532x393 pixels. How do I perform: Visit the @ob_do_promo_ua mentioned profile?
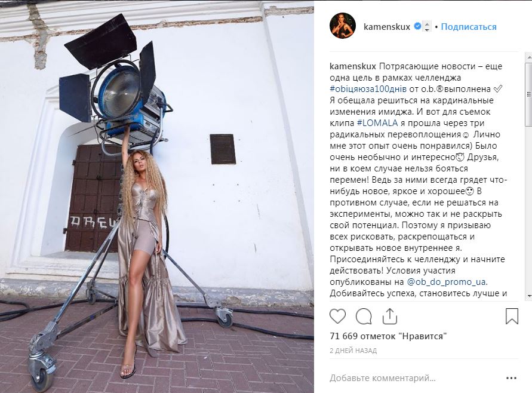point(446,282)
